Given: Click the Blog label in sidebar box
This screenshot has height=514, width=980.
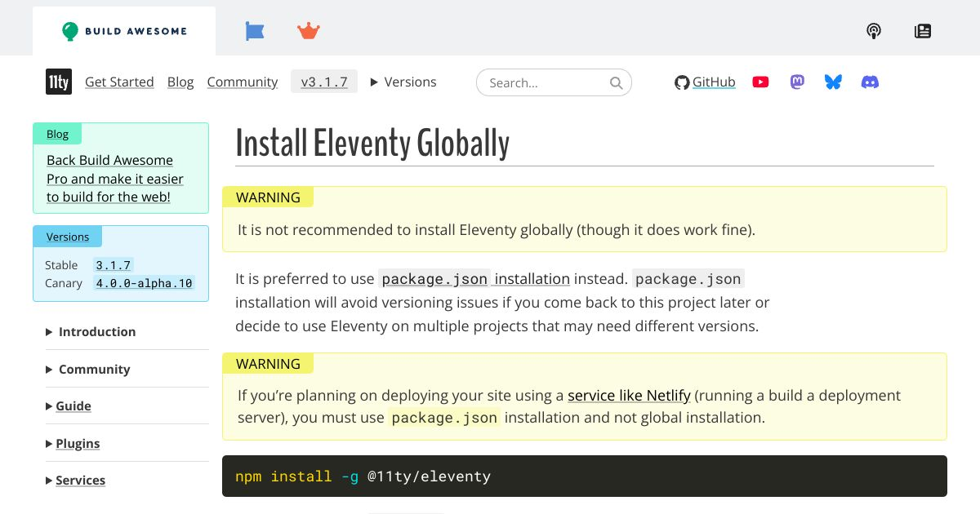Looking at the screenshot, I should (57, 134).
